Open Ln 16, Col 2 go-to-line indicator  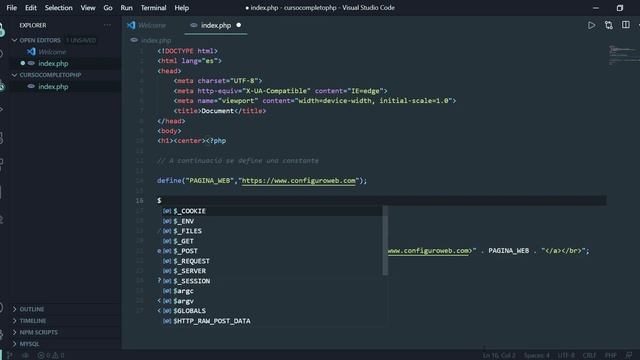click(499, 356)
